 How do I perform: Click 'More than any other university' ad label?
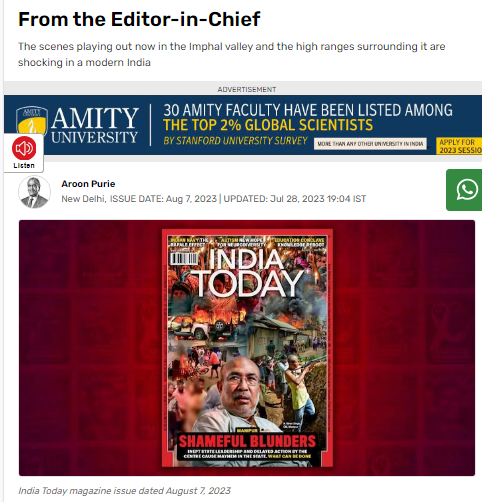(370, 144)
